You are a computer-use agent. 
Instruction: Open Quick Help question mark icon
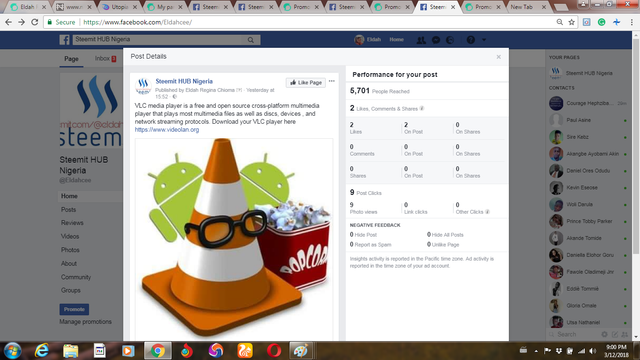[x=471, y=40]
